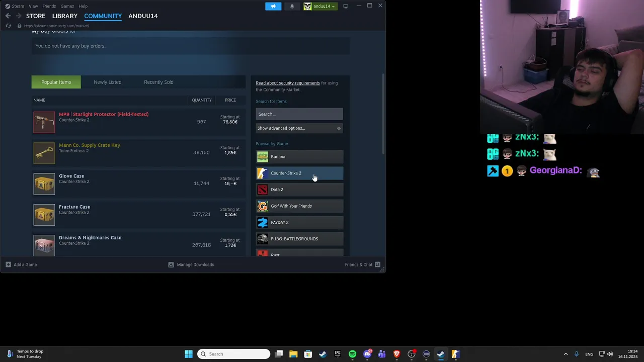Open Discord from the taskbar

(x=367, y=354)
